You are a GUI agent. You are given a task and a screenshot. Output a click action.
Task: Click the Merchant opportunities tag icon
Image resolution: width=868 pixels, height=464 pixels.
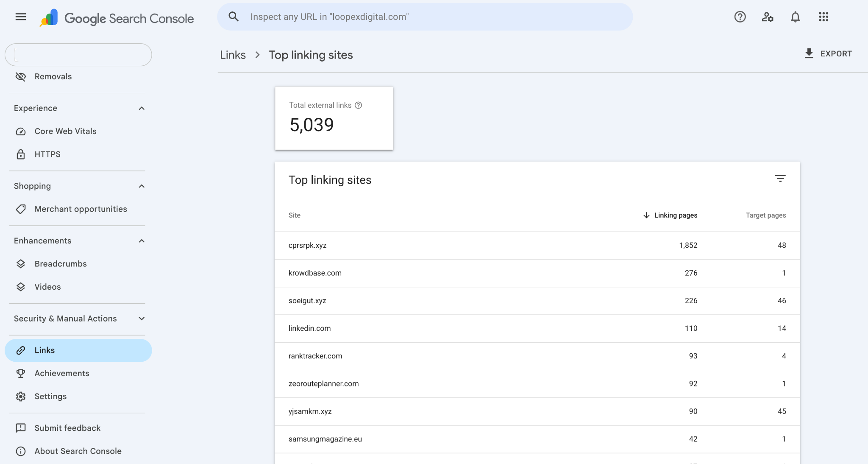point(21,209)
